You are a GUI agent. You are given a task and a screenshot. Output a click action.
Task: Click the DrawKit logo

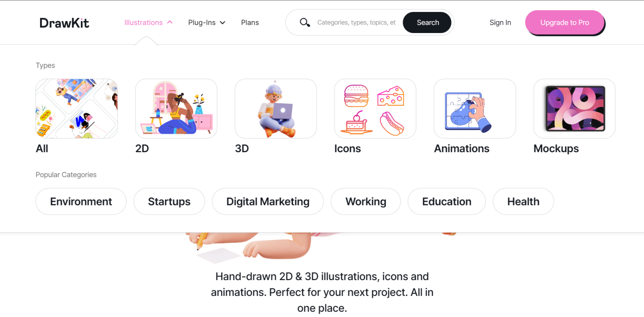(x=65, y=23)
